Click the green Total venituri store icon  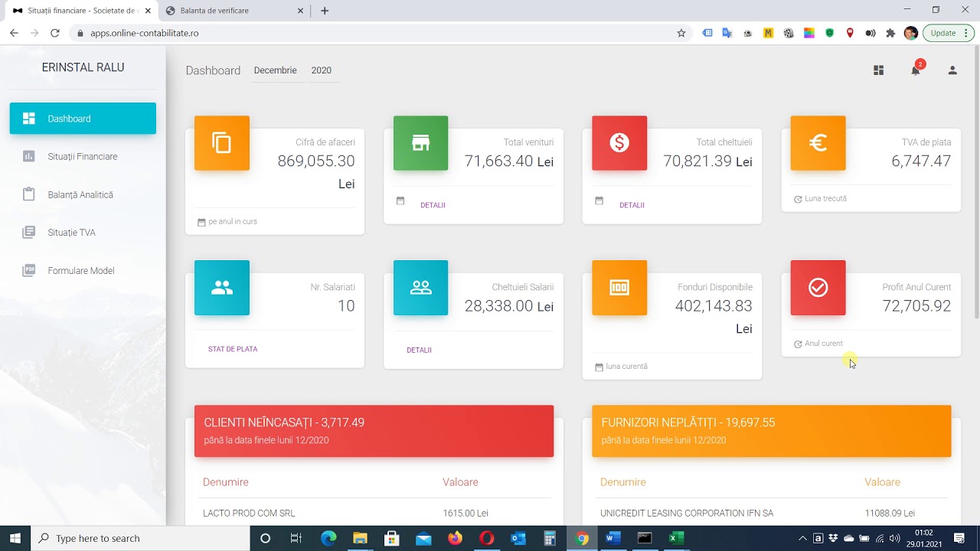(420, 143)
